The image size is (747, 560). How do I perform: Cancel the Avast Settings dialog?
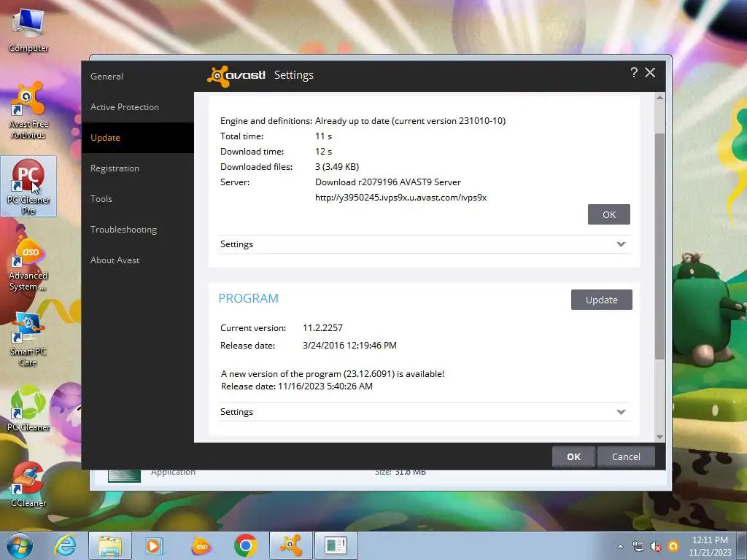[626, 456]
